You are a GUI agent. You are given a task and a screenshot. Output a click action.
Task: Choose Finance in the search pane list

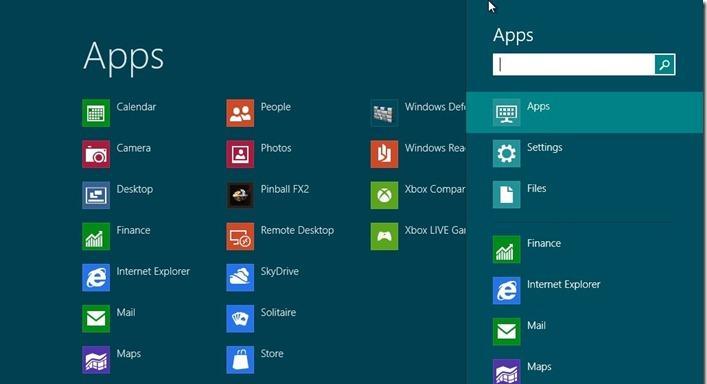[584, 249]
